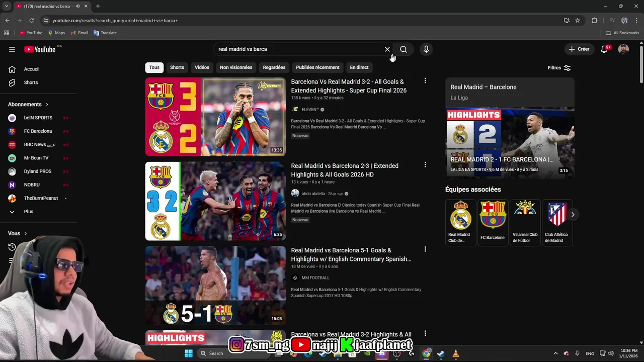Screen dimensions: 644x362
Task: Click the abdo abdella channel avatar
Action: (x=295, y=194)
